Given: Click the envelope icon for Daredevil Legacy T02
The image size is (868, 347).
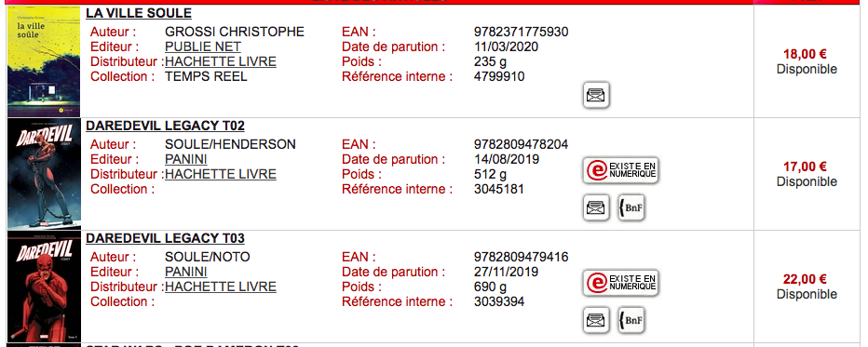Looking at the screenshot, I should click(596, 208).
